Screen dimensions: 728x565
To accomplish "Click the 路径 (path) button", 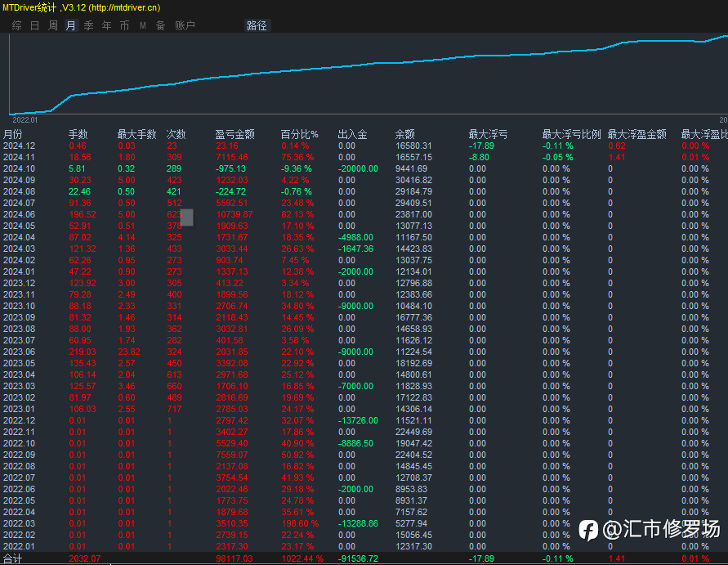I will tap(257, 25).
